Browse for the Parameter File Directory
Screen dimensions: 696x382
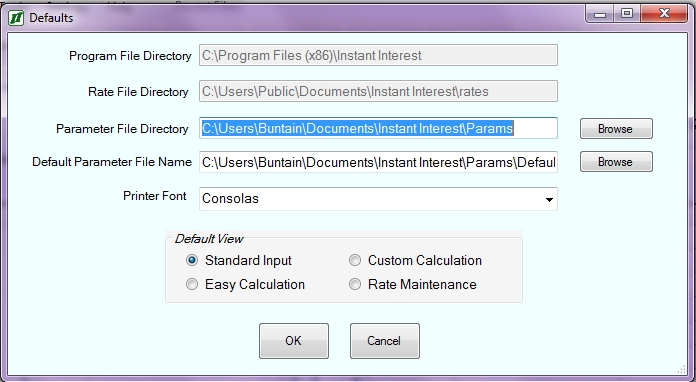tap(616, 129)
